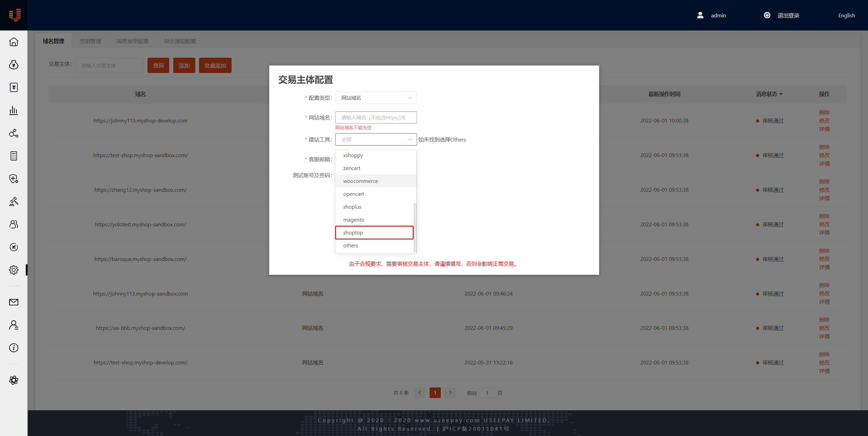
Task: Open the bar chart statistics icon
Action: coord(14,110)
